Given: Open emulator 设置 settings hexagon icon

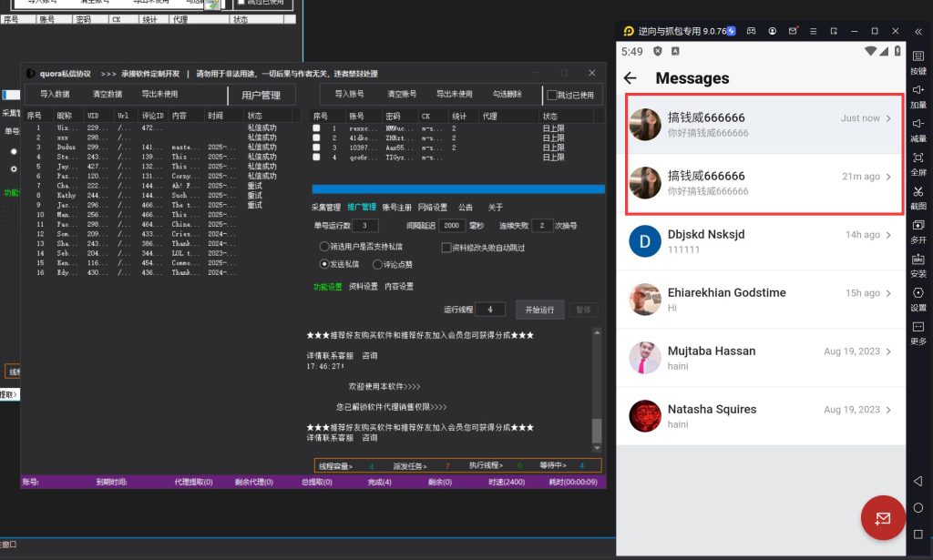Looking at the screenshot, I should click(x=918, y=293).
